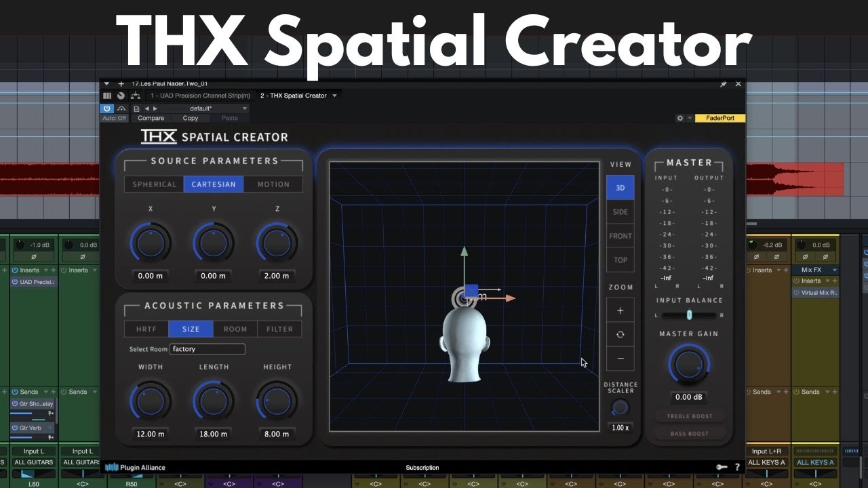The height and width of the screenshot is (488, 868).
Task: Click the blue source cube in 3D view
Action: point(471,291)
